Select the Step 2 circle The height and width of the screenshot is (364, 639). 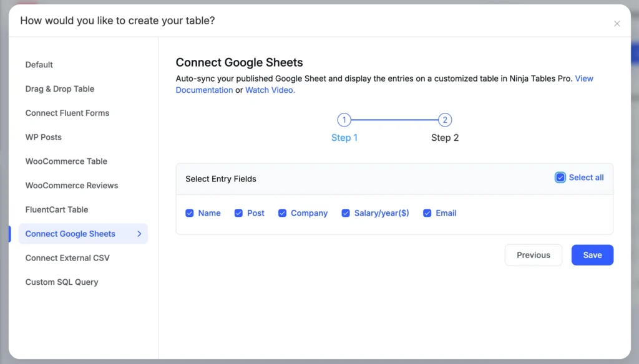pyautogui.click(x=444, y=120)
